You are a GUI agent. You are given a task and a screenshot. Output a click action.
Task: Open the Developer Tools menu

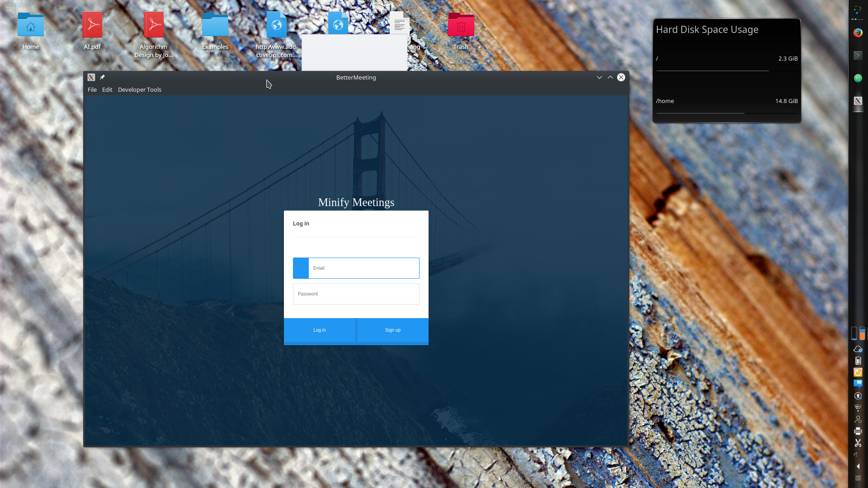[139, 89]
